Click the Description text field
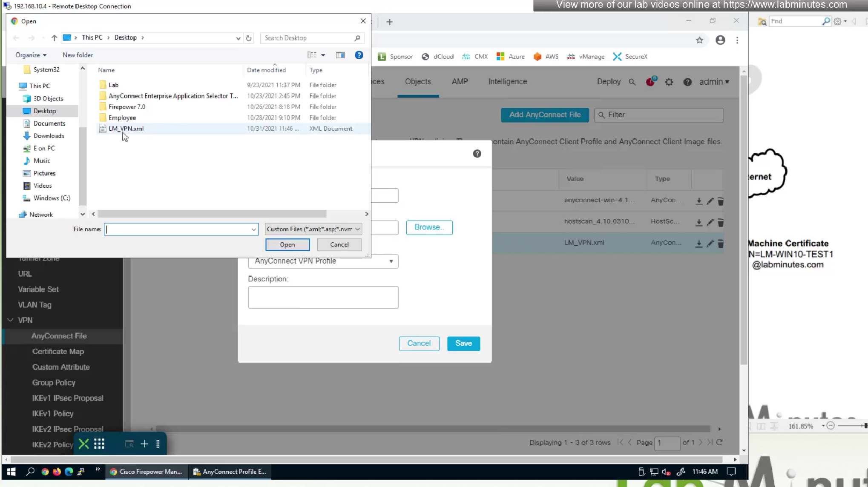This screenshot has height=487, width=868. point(323,297)
